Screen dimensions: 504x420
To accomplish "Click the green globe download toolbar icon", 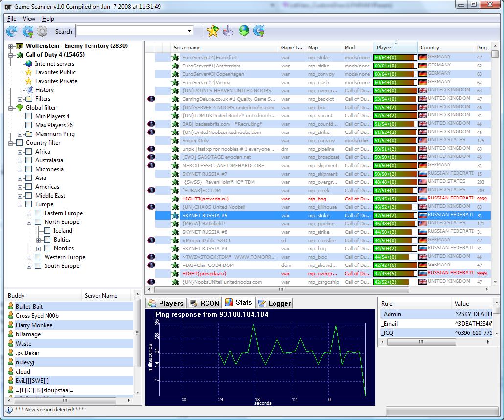I will click(x=244, y=31).
